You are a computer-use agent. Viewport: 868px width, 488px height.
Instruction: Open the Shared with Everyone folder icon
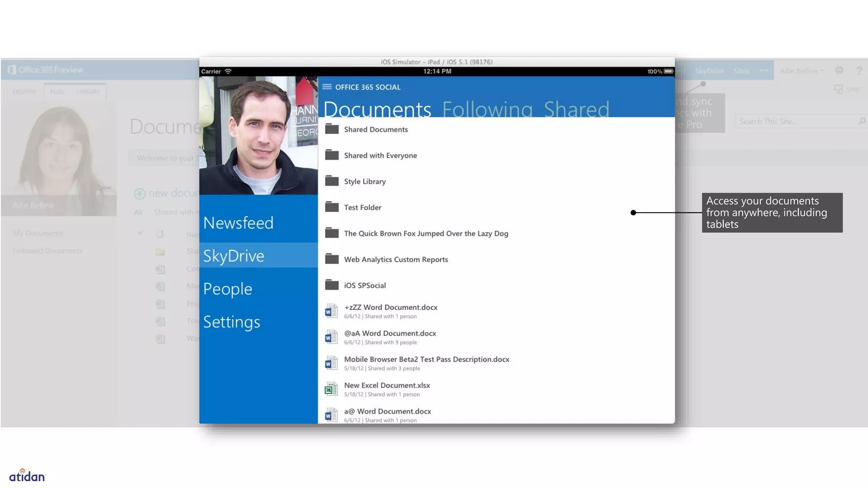[332, 155]
